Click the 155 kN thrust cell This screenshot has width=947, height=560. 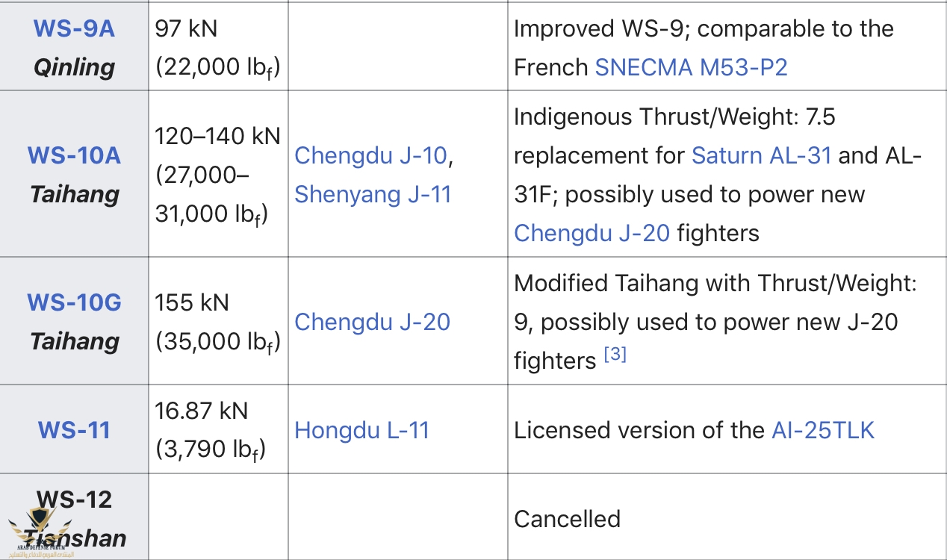[218, 322]
